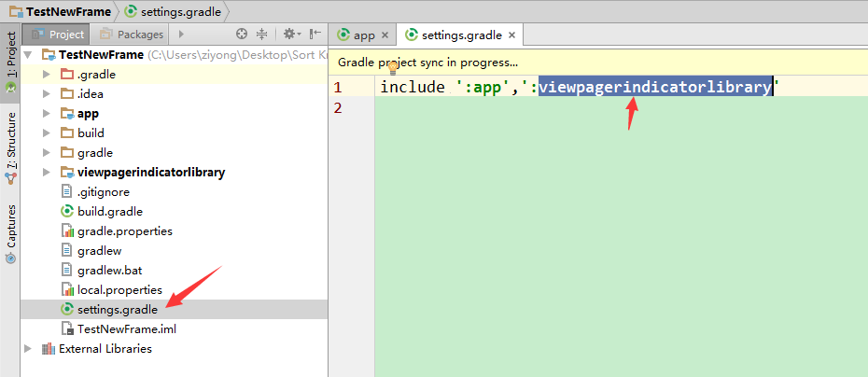This screenshot has width=868, height=377.
Task: Expand the viewpagerindicatorlibrary module
Action: pyautogui.click(x=47, y=173)
